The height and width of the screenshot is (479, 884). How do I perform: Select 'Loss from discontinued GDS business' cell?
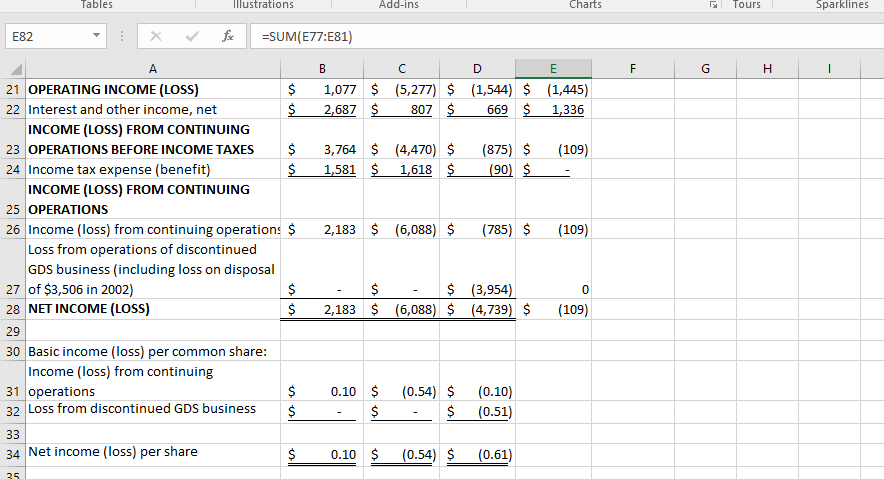(153, 412)
